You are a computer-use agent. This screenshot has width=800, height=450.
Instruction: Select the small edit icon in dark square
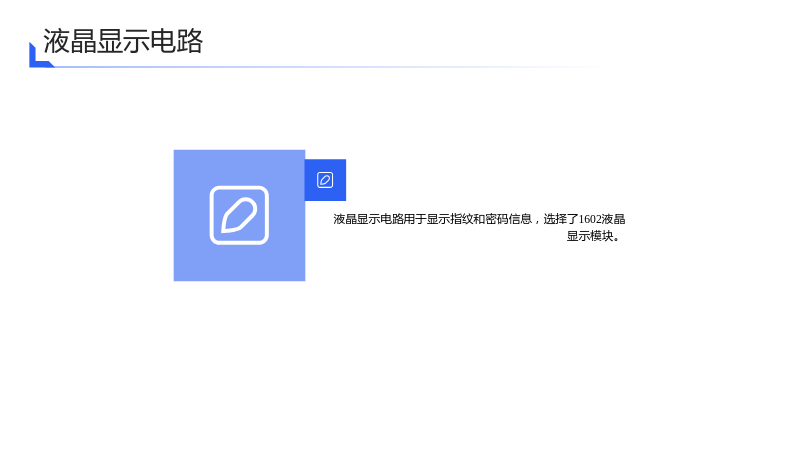point(325,180)
